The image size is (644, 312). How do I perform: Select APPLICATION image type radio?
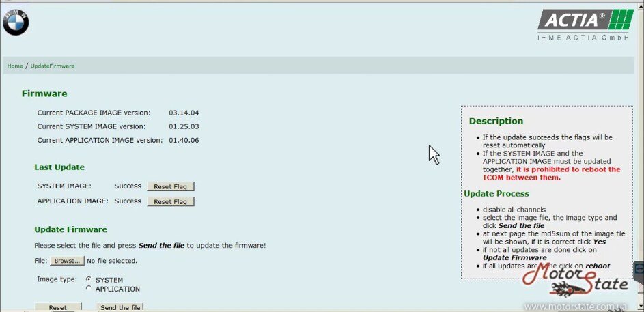point(88,288)
